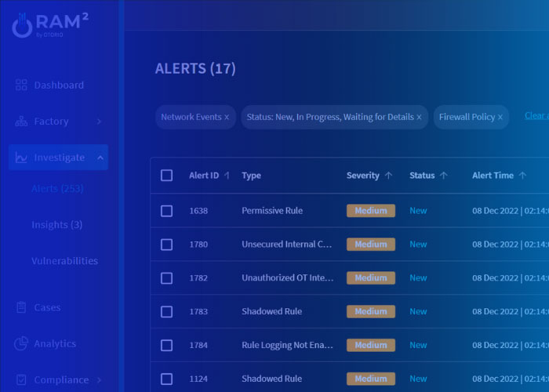Click Medium severity badge for alert 1124
Viewport: 549px width, 392px height.
(371, 379)
